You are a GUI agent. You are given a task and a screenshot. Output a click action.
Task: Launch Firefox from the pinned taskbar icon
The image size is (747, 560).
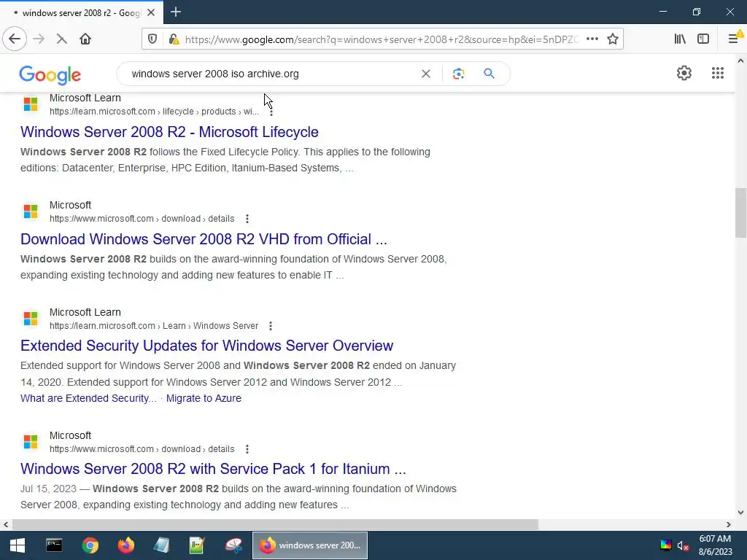coord(126,545)
